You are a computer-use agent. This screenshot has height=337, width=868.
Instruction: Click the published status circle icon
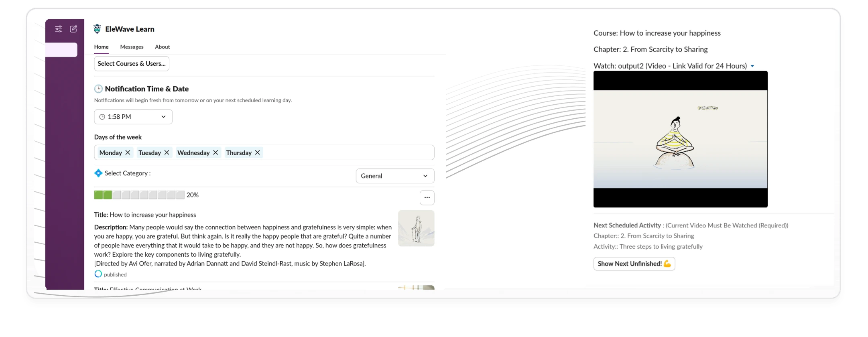click(98, 274)
